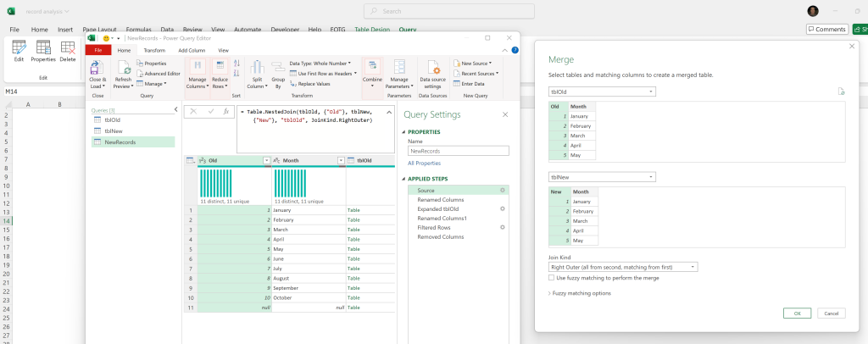The width and height of the screenshot is (868, 344).
Task: Click the query Name input field
Action: tap(459, 151)
